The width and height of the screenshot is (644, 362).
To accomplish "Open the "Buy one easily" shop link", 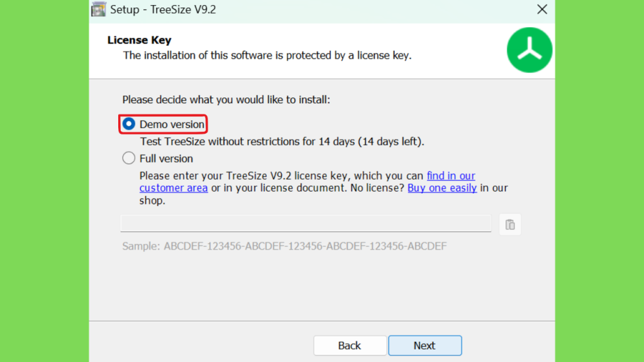I will [442, 188].
